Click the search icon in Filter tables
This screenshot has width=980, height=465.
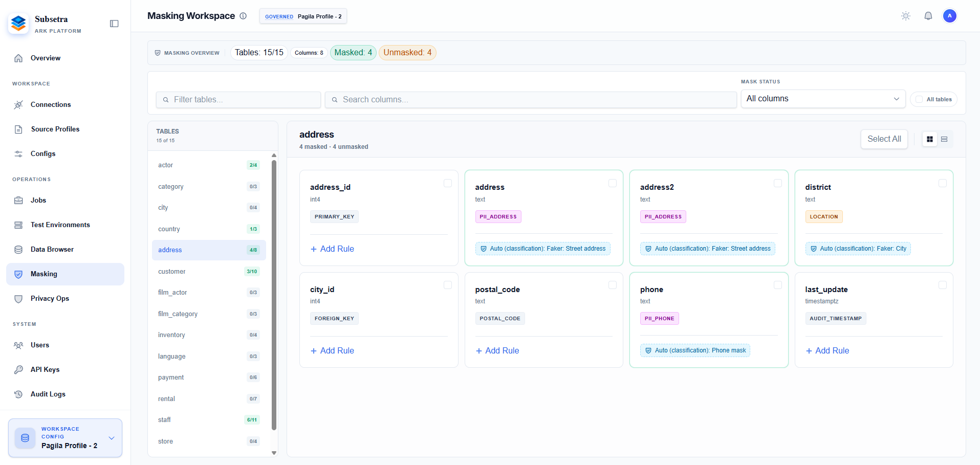click(x=166, y=100)
